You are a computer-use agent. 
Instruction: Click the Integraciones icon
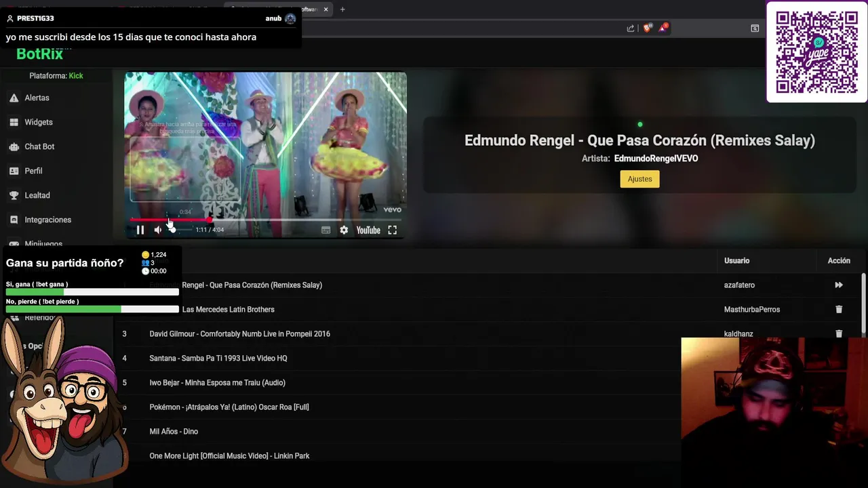click(14, 220)
